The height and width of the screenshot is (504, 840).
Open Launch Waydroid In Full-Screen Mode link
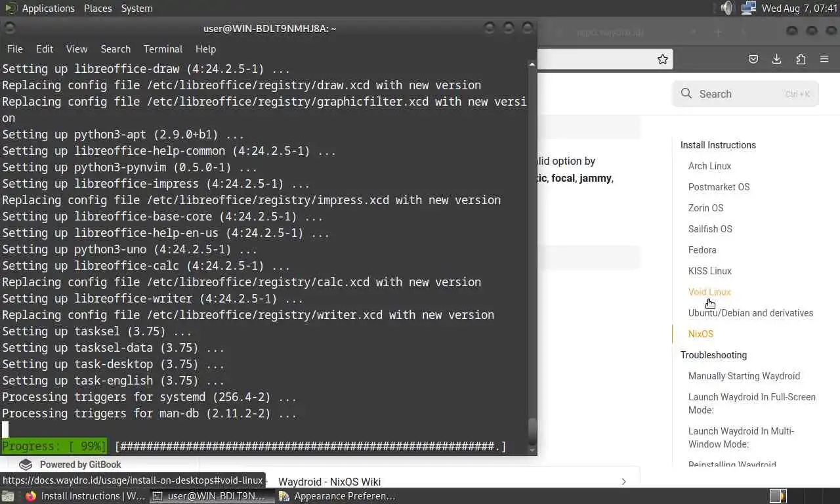[752, 404]
